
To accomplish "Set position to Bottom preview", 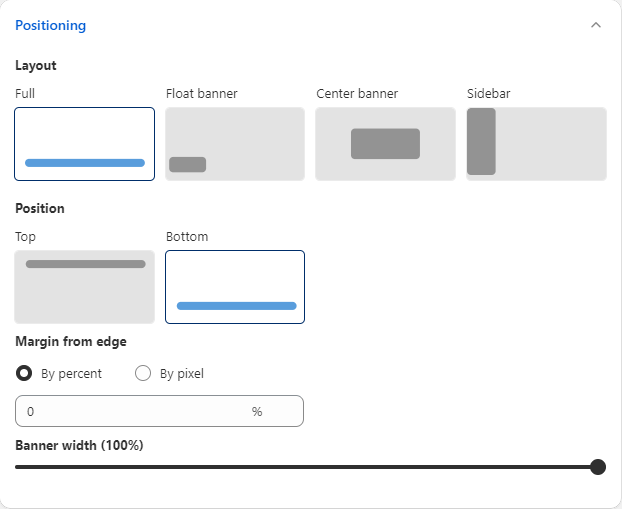I will tap(235, 287).
